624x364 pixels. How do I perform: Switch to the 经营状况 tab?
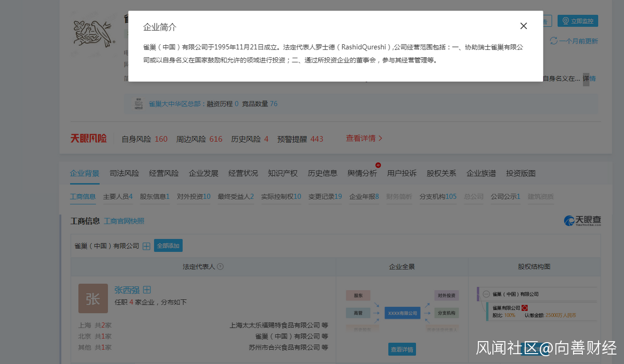[243, 173]
